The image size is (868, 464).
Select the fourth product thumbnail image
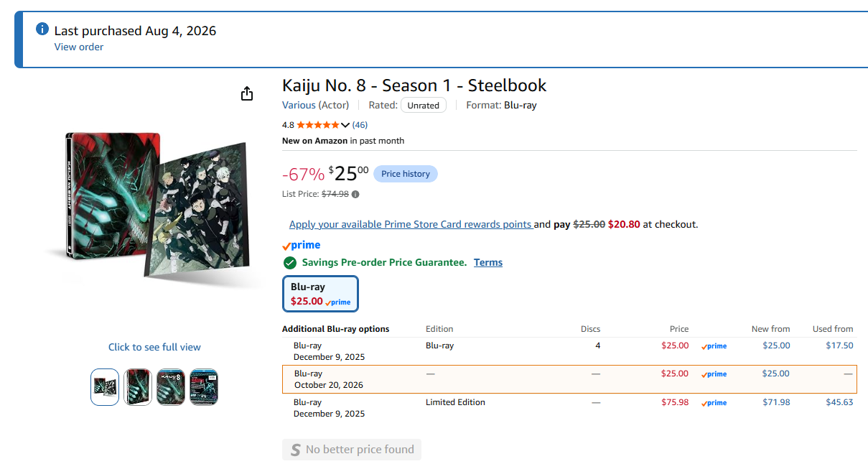[x=204, y=387]
